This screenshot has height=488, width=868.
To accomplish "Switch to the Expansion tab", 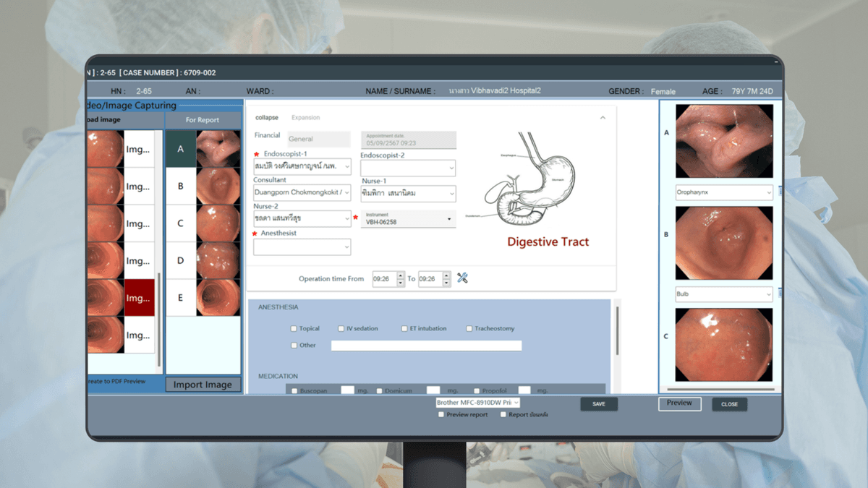I will tap(305, 117).
